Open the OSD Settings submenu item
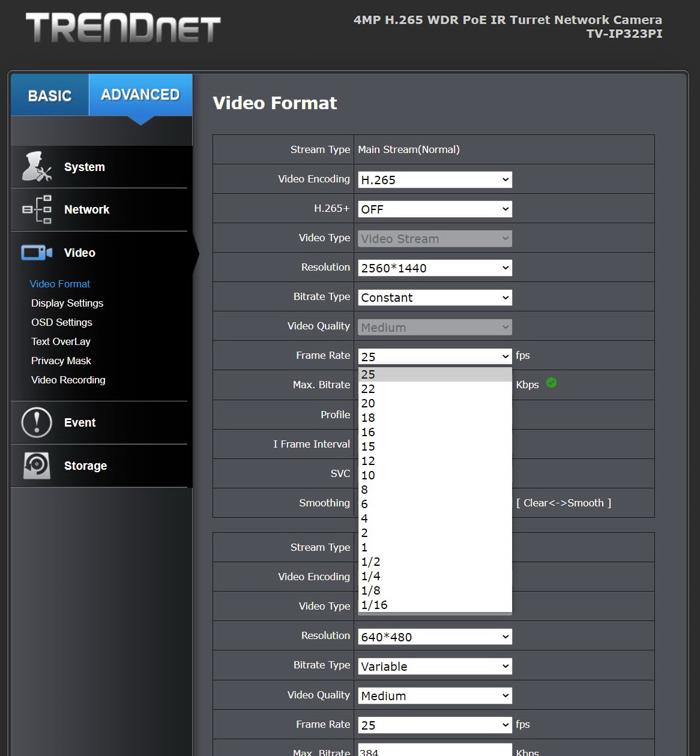The width and height of the screenshot is (700, 756). (x=62, y=322)
